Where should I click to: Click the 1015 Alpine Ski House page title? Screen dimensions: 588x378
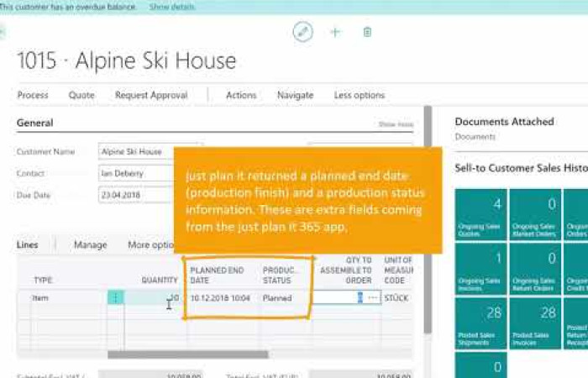coord(127,60)
